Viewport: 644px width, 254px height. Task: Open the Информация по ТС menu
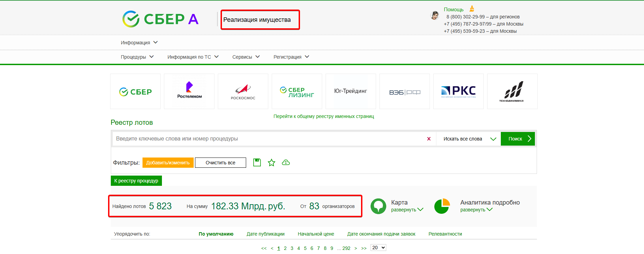[193, 57]
